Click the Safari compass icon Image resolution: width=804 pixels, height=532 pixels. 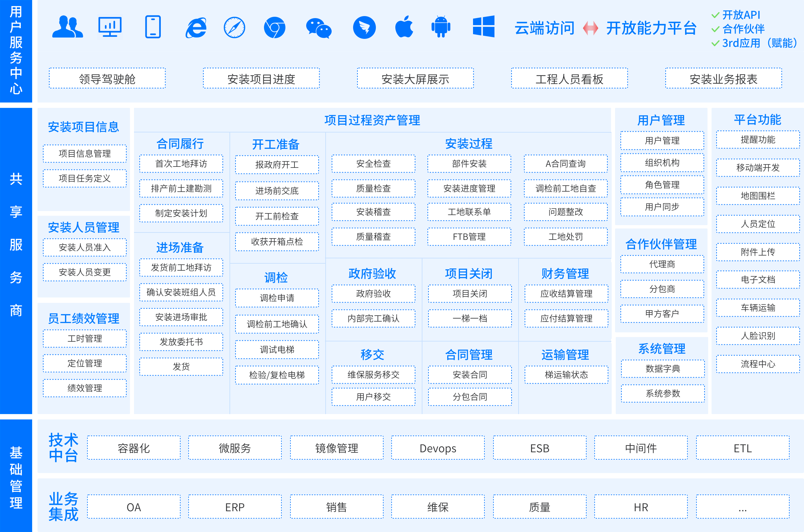pyautogui.click(x=234, y=27)
